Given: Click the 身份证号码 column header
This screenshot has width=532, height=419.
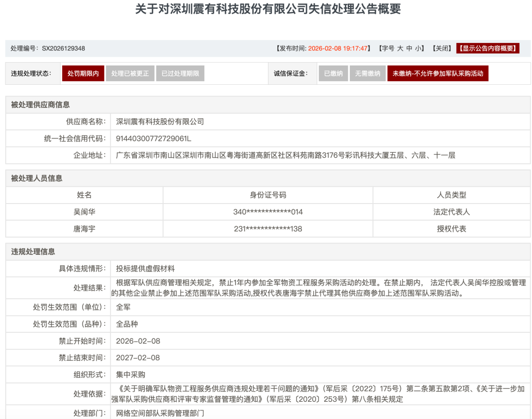Looking at the screenshot, I should point(268,195).
